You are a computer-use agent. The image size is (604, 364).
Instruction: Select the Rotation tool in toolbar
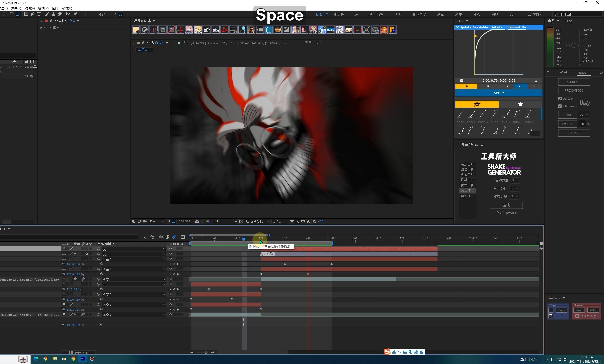point(12,14)
